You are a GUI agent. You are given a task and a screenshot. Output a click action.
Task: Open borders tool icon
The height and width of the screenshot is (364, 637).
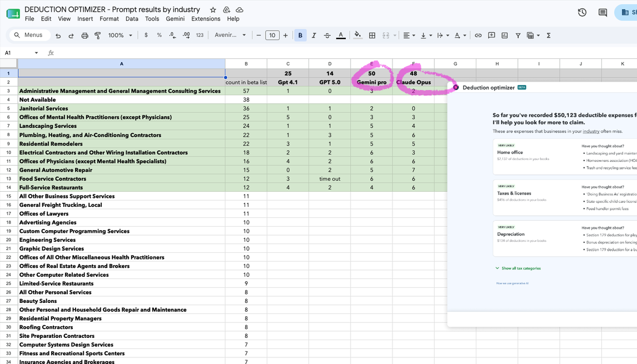[x=372, y=36]
